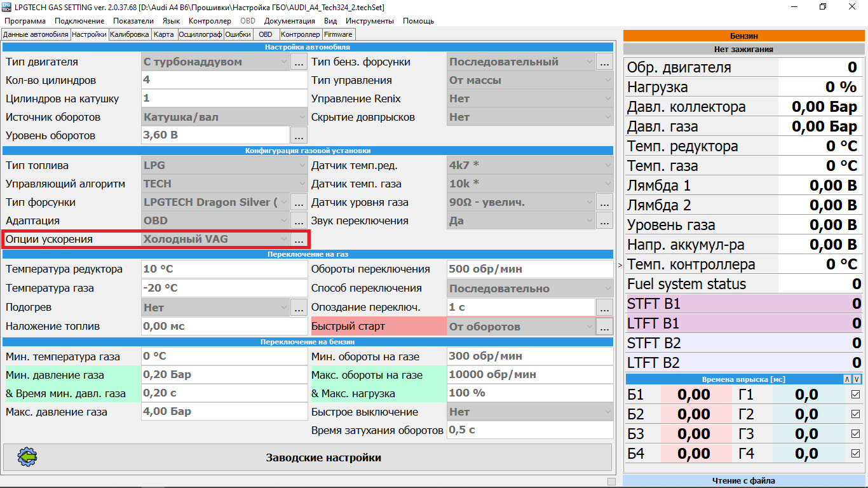Image resolution: width=868 pixels, height=488 pixels.
Task: Open ellipsis options next to Тип форсунки
Action: (x=299, y=203)
